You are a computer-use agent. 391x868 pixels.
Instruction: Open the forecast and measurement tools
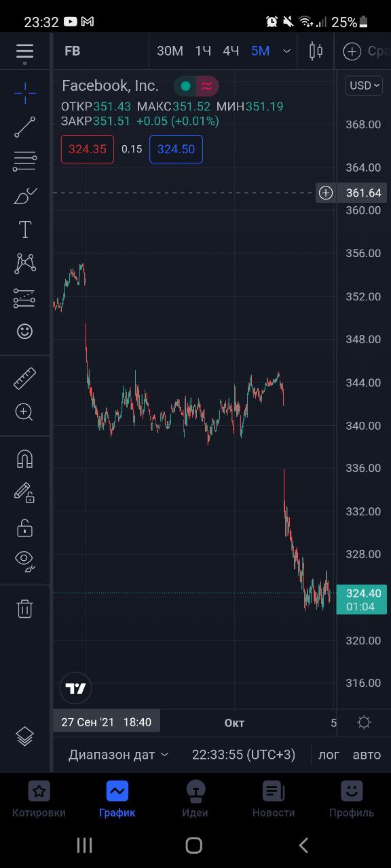[x=25, y=297]
